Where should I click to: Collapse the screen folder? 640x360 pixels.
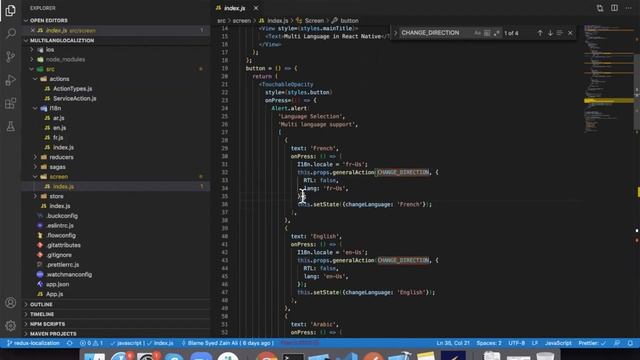pyautogui.click(x=59, y=177)
